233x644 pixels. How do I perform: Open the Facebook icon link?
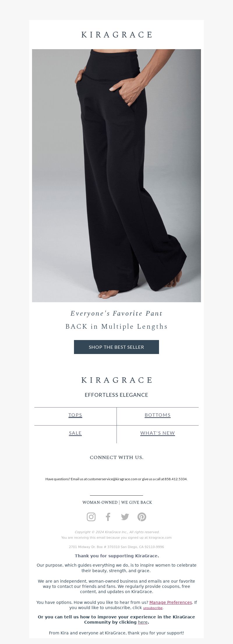click(x=108, y=517)
